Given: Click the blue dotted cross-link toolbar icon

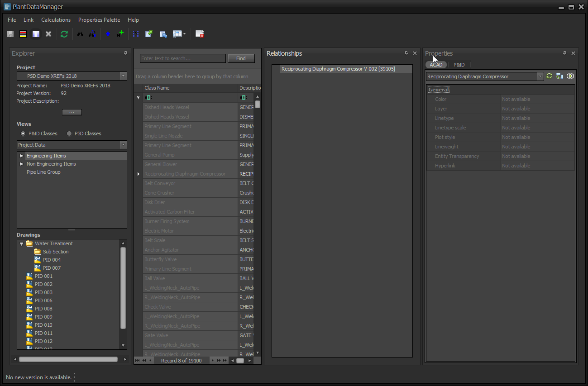Looking at the screenshot, I should click(136, 34).
